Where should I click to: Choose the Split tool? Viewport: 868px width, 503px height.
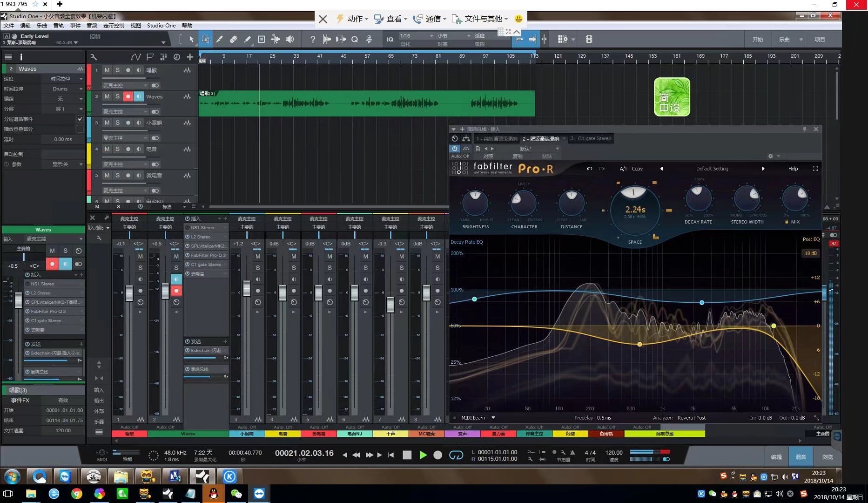(x=219, y=40)
